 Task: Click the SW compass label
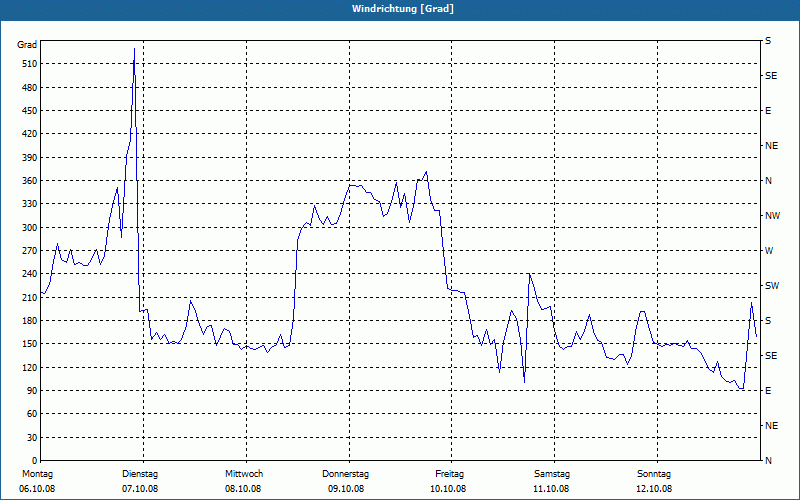(x=772, y=286)
